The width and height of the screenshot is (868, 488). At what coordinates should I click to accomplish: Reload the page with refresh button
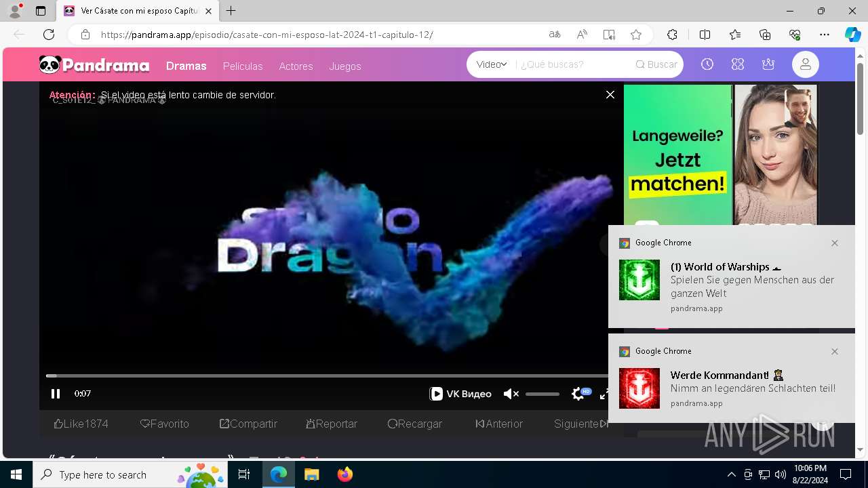pos(49,35)
